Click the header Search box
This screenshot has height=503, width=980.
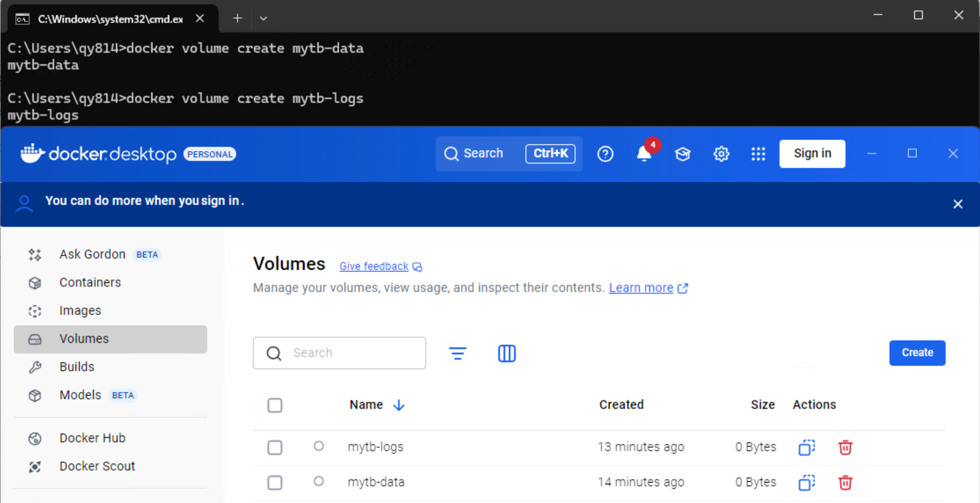[x=509, y=154]
